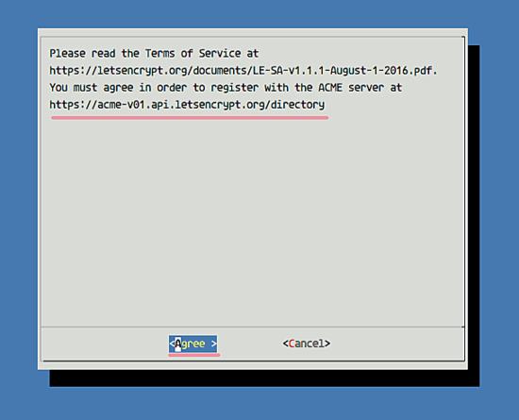519x420 pixels.
Task: Select the Agree button
Action: pyautogui.click(x=193, y=344)
